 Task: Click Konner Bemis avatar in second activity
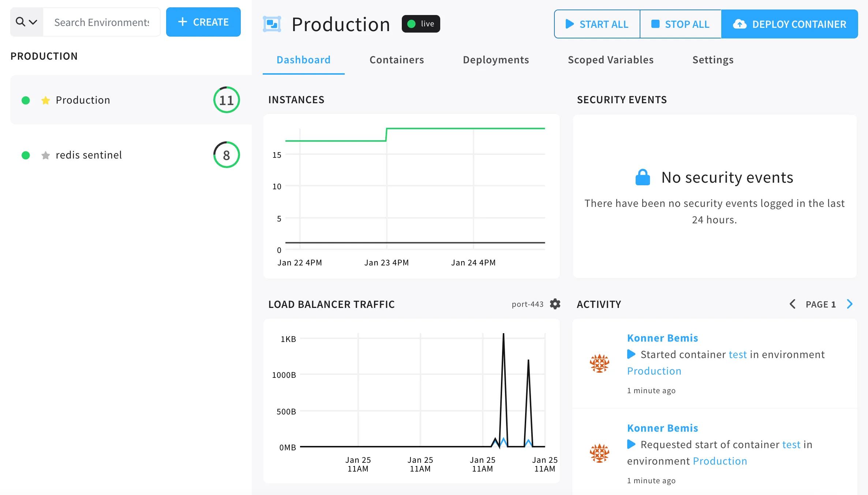599,453
